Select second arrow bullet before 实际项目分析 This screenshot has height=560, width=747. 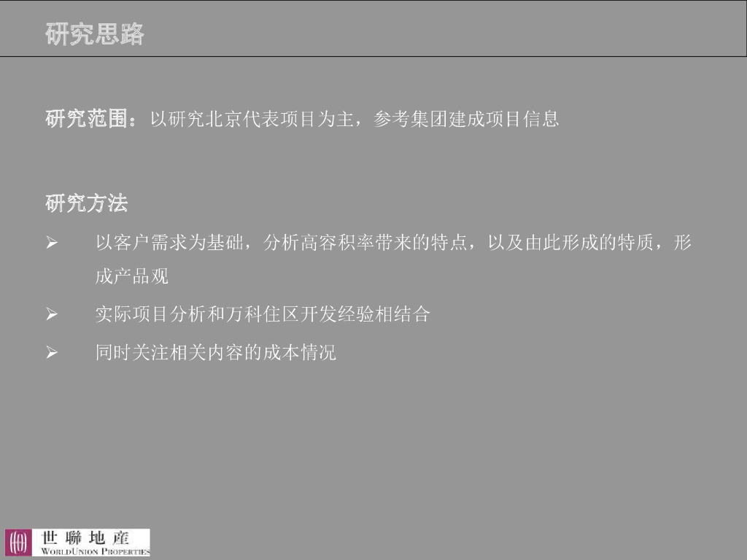tap(52, 314)
